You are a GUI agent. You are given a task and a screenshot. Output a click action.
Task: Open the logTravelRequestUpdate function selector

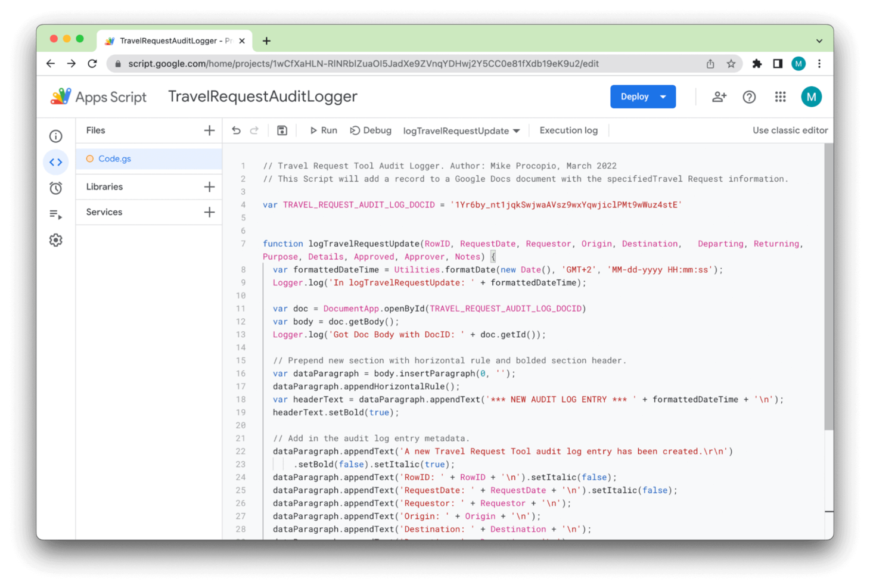tap(461, 130)
